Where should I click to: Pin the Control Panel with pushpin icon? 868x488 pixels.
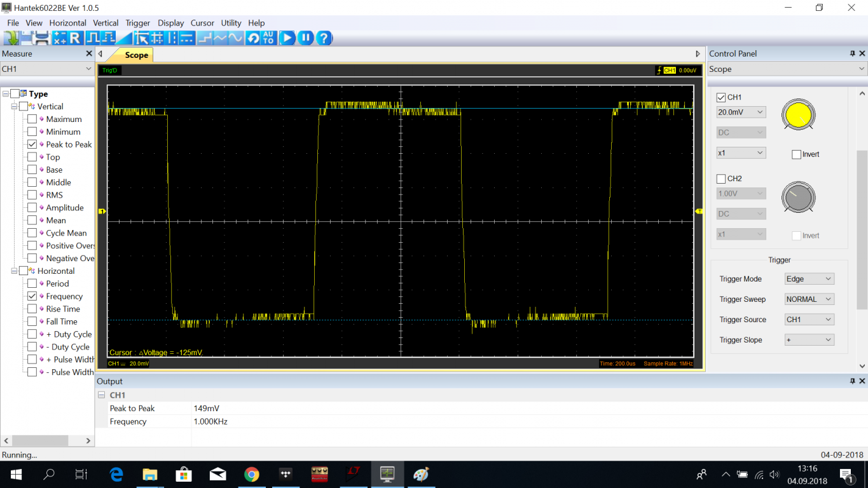click(853, 53)
